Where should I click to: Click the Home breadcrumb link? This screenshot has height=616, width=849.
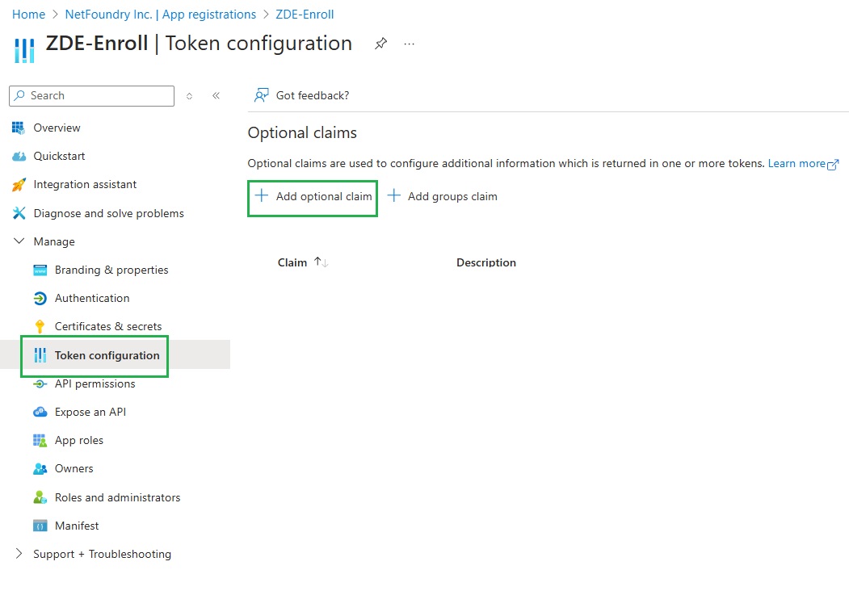29,15
